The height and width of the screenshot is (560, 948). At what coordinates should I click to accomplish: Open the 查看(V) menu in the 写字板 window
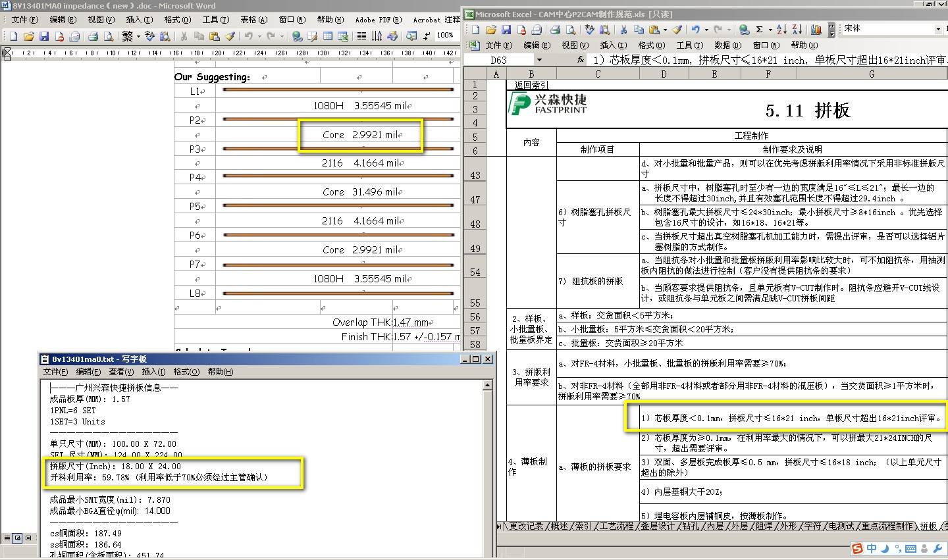[121, 372]
